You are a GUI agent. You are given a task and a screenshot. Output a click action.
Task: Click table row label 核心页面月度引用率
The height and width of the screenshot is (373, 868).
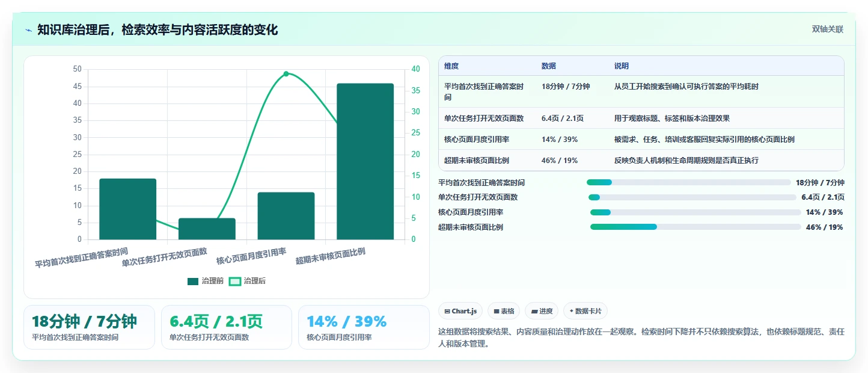(x=477, y=140)
